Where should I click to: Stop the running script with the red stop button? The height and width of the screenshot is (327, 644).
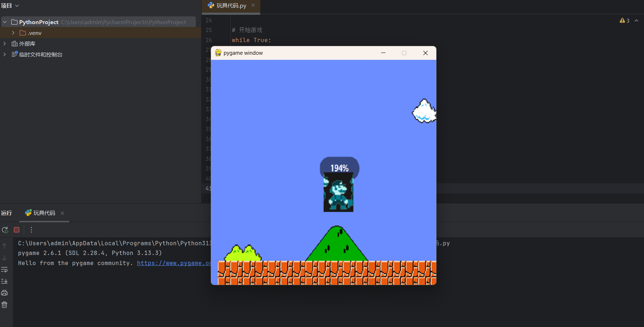pyautogui.click(x=17, y=230)
